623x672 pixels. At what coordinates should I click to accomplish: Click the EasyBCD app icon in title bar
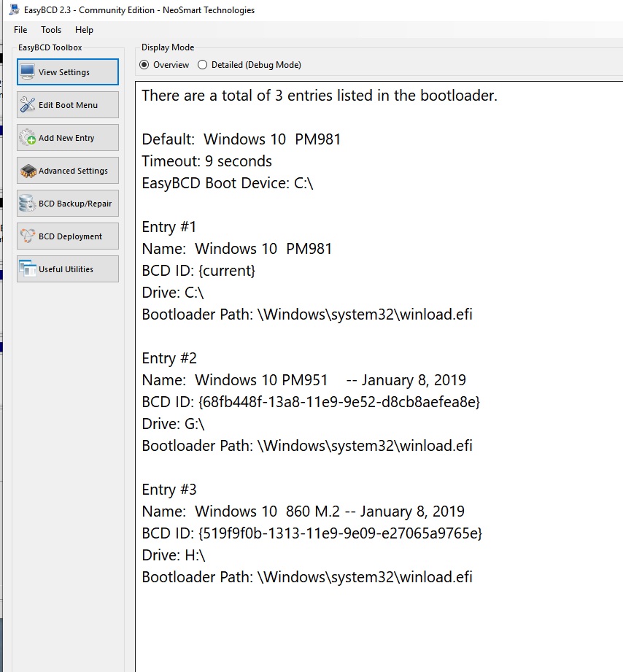(14, 9)
